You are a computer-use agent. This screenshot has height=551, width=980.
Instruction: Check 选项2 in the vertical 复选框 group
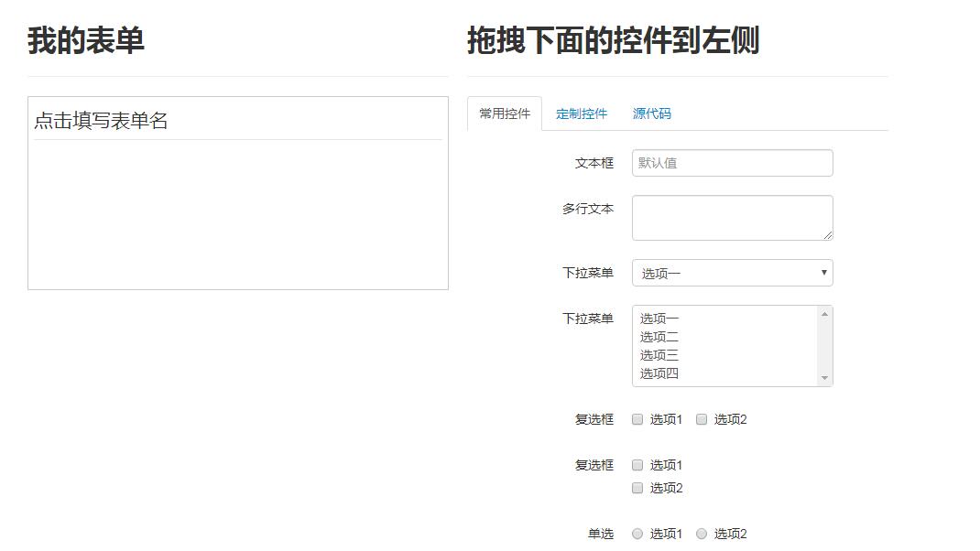637,488
